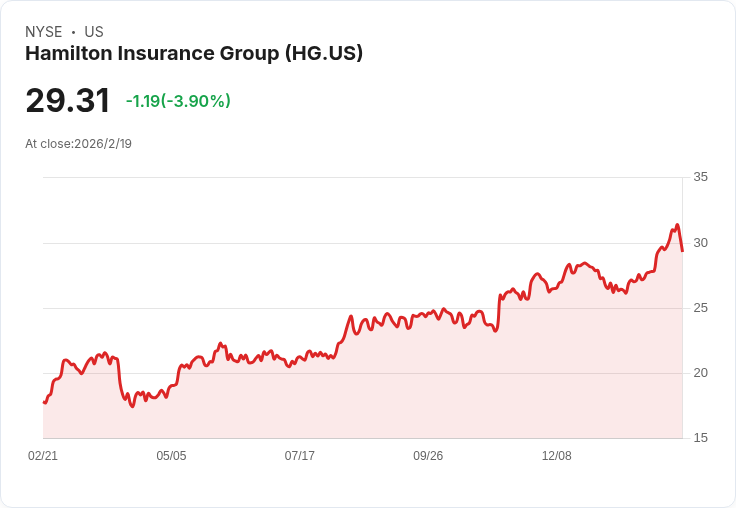Click the At close:2026/2/19 timestamp
736x508 pixels.
[78, 144]
